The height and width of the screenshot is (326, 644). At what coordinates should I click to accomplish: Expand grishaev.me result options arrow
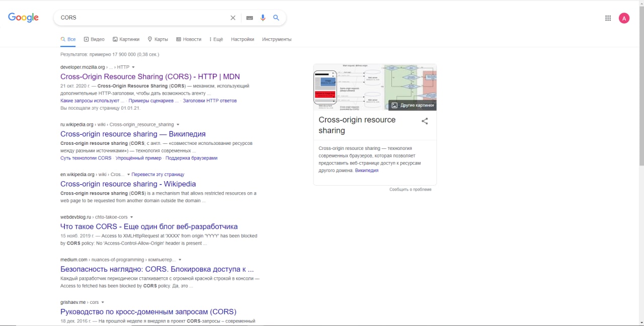point(103,302)
